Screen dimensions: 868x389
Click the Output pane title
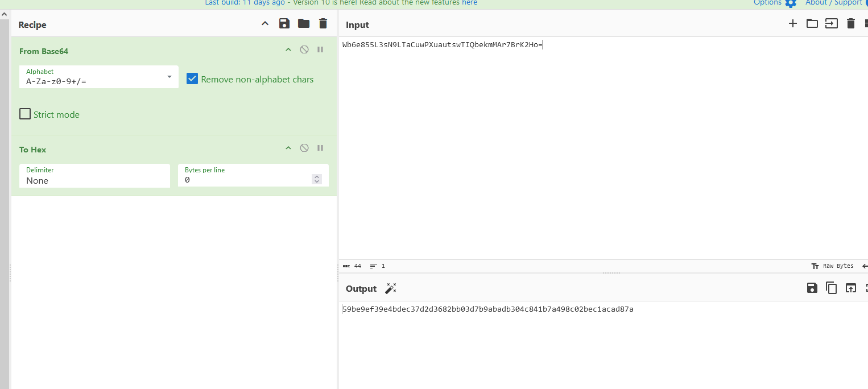coord(361,288)
